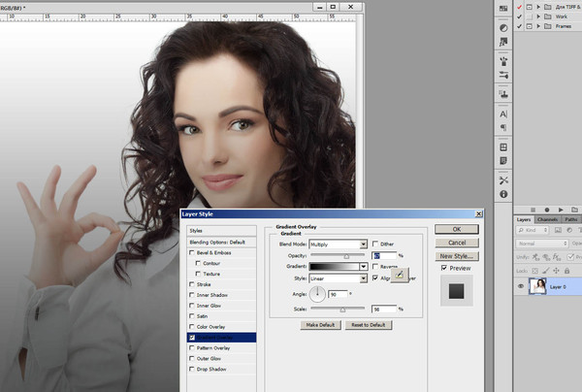The width and height of the screenshot is (582, 392).
Task: Hide Layer 0 with the eye icon
Action: click(x=521, y=286)
